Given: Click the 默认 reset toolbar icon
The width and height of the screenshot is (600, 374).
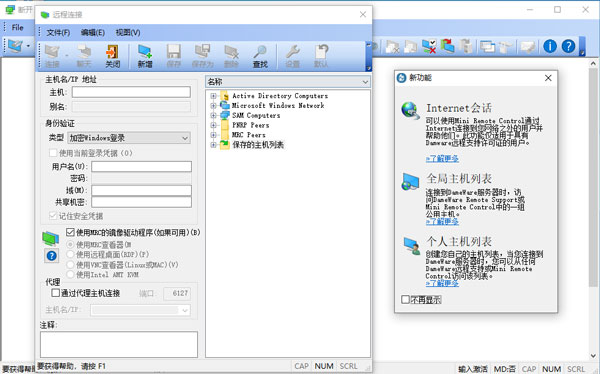Looking at the screenshot, I should [x=321, y=52].
